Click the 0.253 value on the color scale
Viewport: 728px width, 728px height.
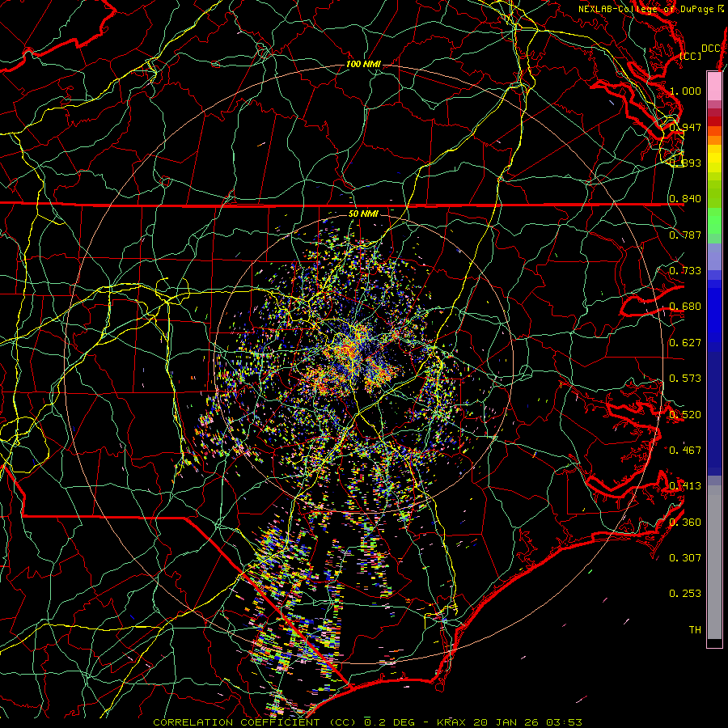(x=685, y=594)
